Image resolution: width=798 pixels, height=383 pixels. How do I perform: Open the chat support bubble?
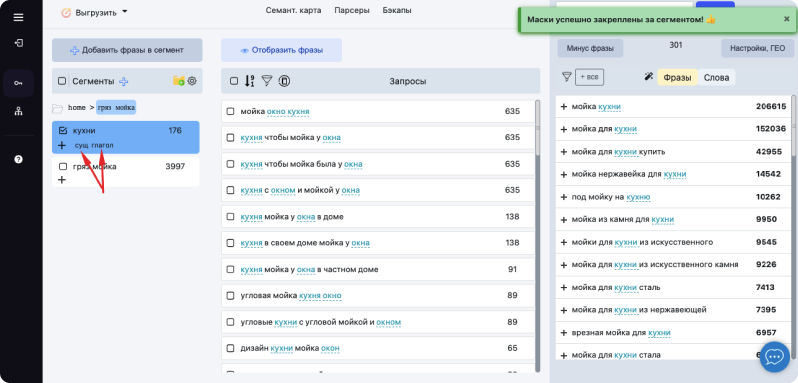tap(775, 357)
